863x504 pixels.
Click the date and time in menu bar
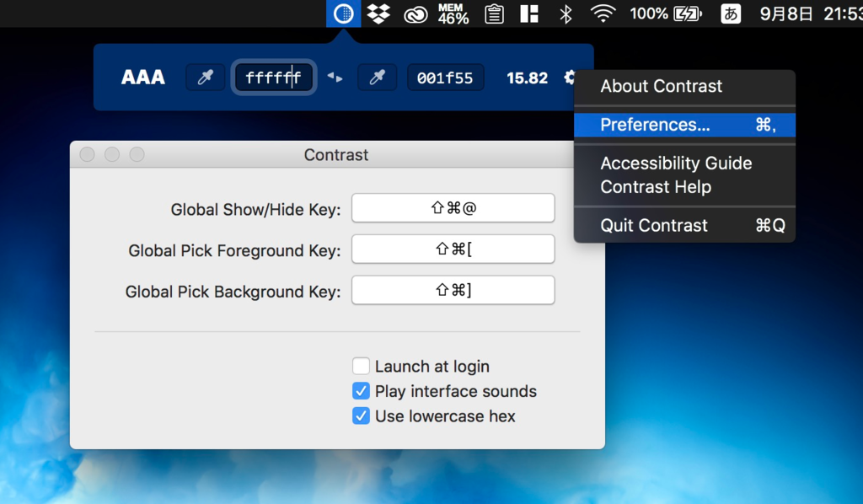coord(812,13)
